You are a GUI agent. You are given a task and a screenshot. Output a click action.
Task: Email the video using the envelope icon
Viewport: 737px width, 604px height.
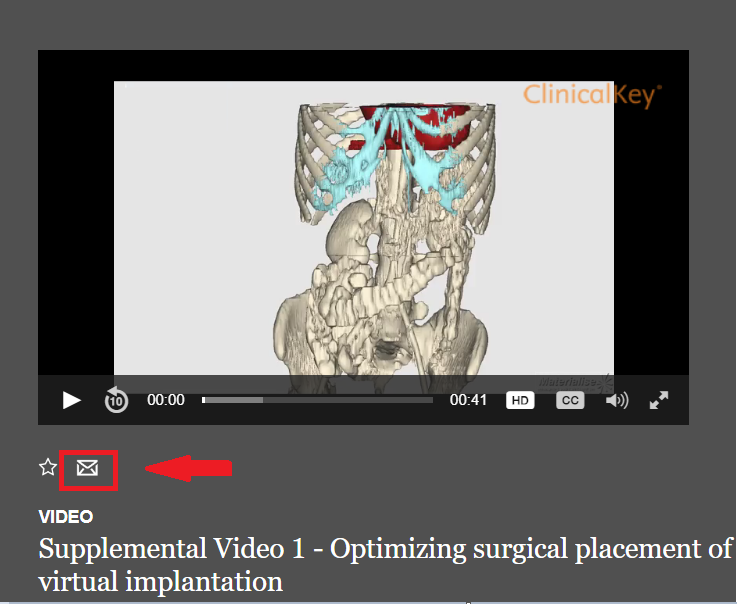88,468
